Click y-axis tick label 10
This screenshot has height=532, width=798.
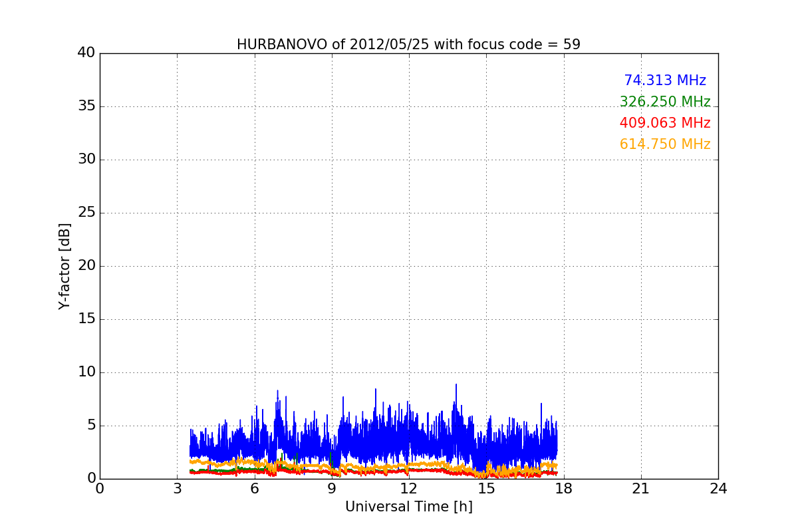click(86, 372)
